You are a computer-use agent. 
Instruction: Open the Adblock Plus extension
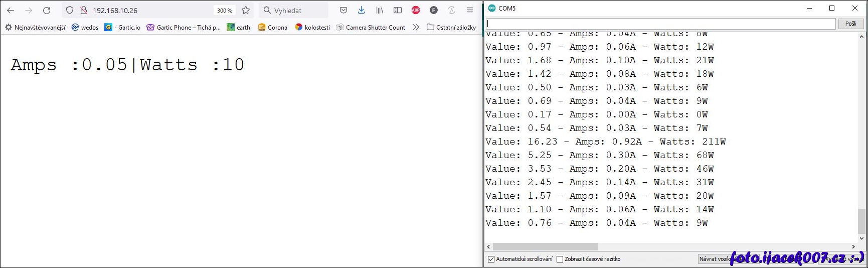point(415,10)
